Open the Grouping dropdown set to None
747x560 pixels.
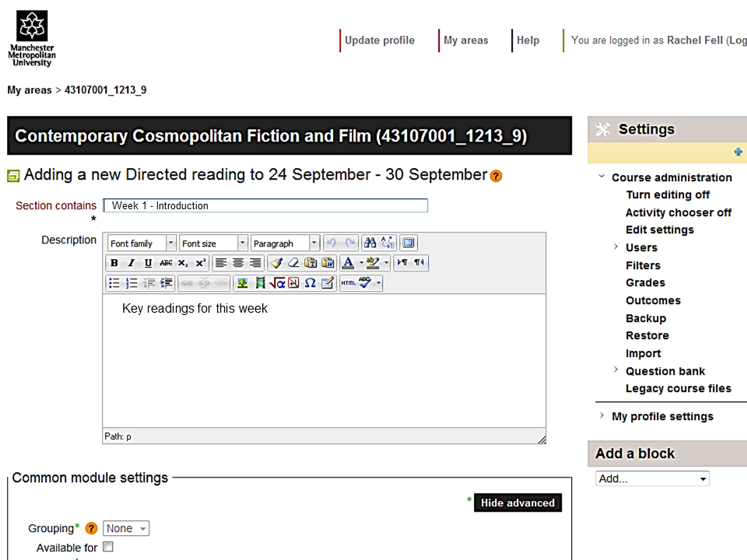coord(127,529)
